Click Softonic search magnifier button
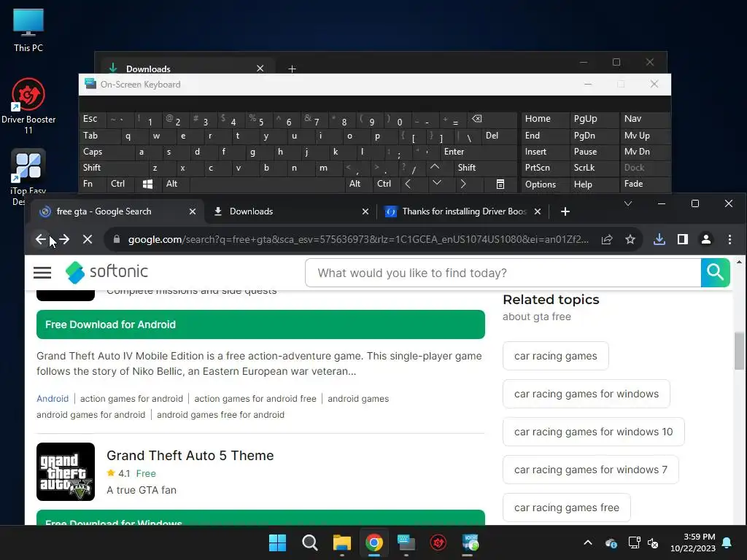This screenshot has width=747, height=560. 715,273
